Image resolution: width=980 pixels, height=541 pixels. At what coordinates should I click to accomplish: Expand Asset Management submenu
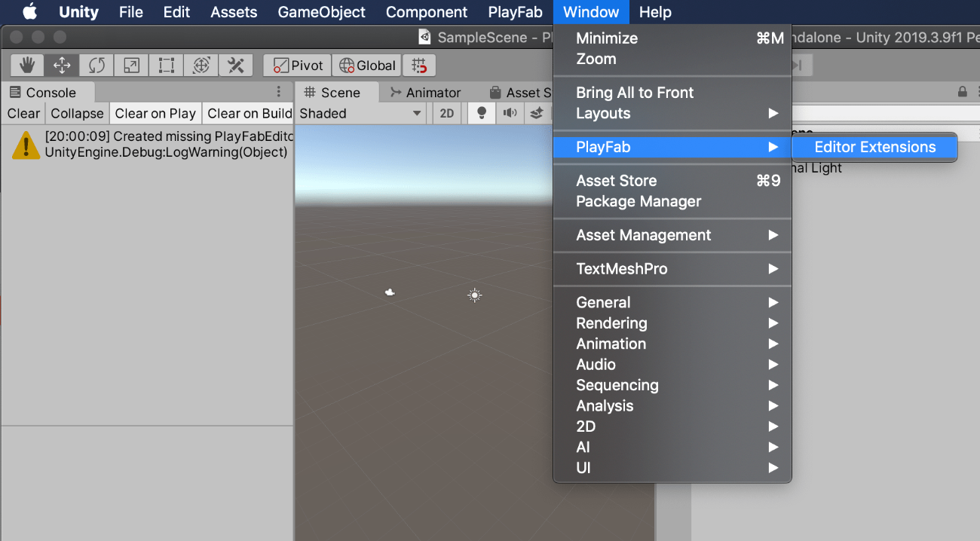click(672, 235)
